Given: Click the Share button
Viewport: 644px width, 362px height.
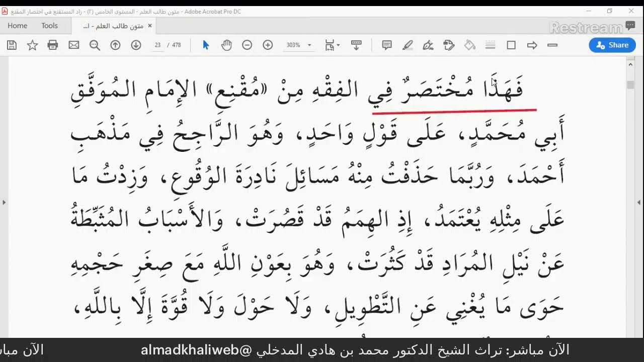Looking at the screenshot, I should tap(612, 45).
